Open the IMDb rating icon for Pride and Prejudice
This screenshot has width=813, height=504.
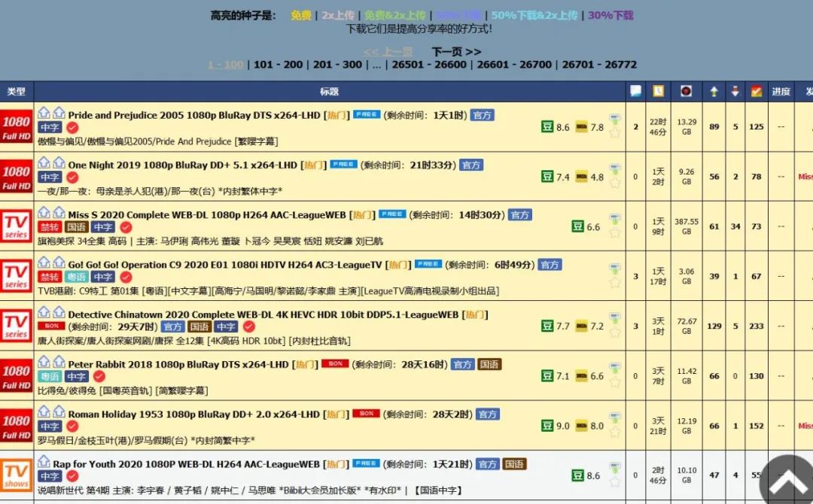coord(581,127)
